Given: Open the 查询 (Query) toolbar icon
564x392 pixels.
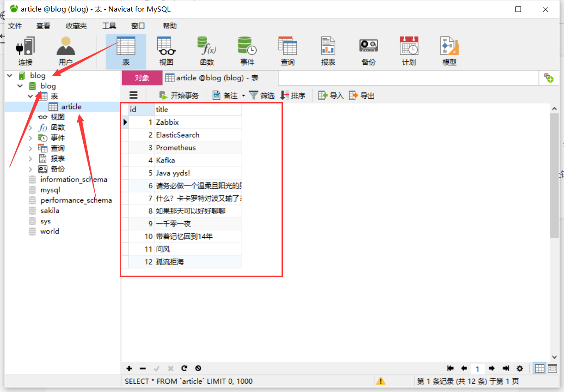Looking at the screenshot, I should (288, 51).
